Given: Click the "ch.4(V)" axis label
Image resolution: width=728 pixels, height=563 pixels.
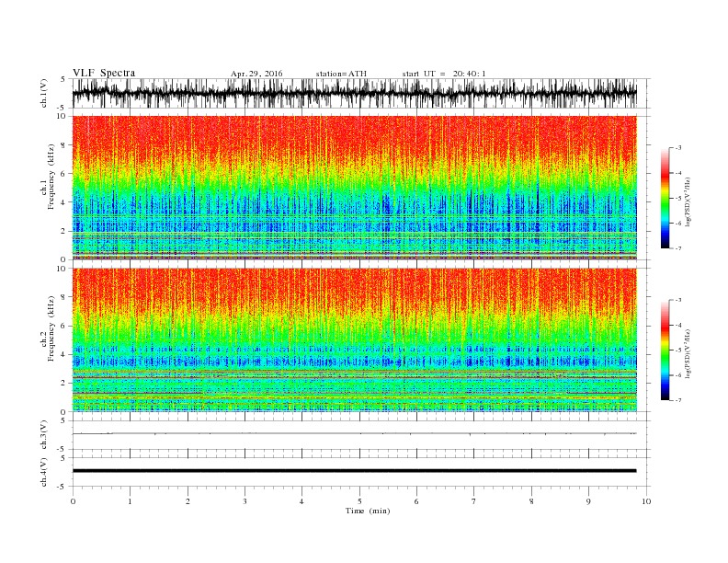Looking at the screenshot, I should point(44,472).
